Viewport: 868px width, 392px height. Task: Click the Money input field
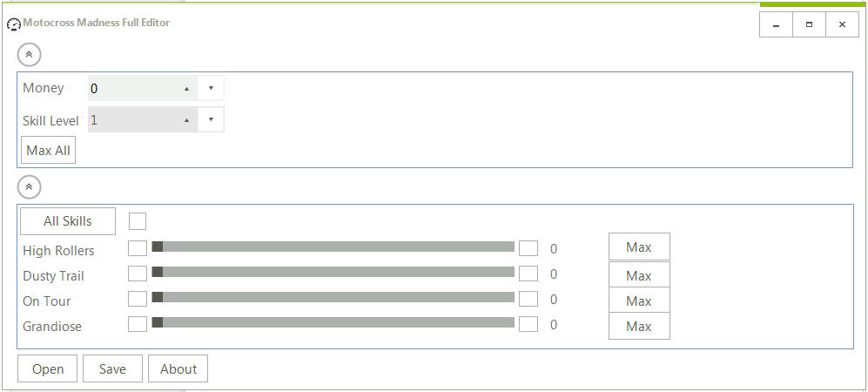pos(135,88)
